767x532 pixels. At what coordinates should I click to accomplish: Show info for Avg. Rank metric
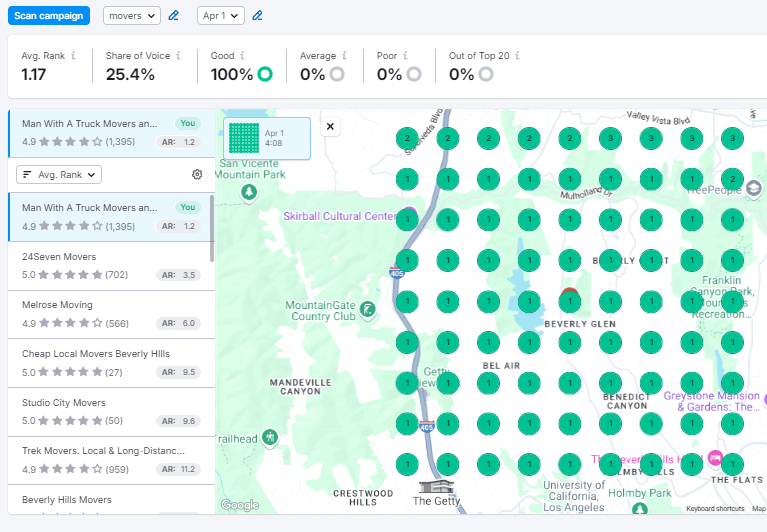click(x=73, y=55)
